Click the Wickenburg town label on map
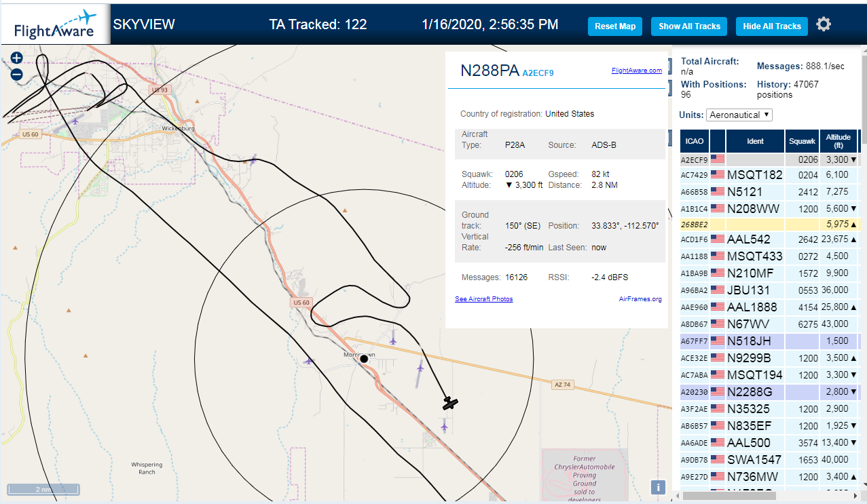This screenshot has width=867, height=504. pyautogui.click(x=178, y=128)
